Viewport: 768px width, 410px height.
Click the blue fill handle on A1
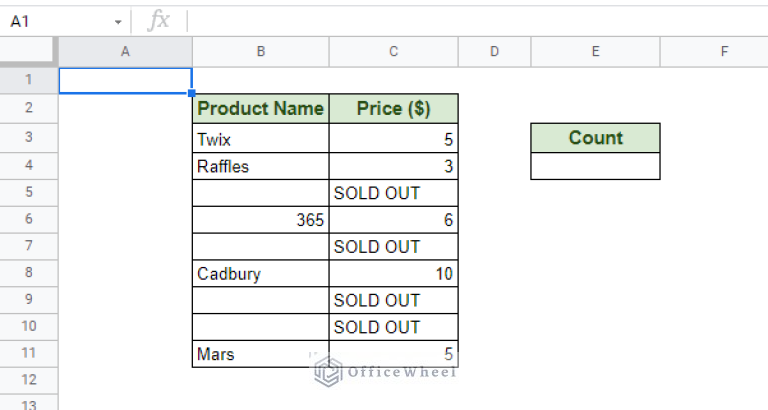[x=192, y=93]
